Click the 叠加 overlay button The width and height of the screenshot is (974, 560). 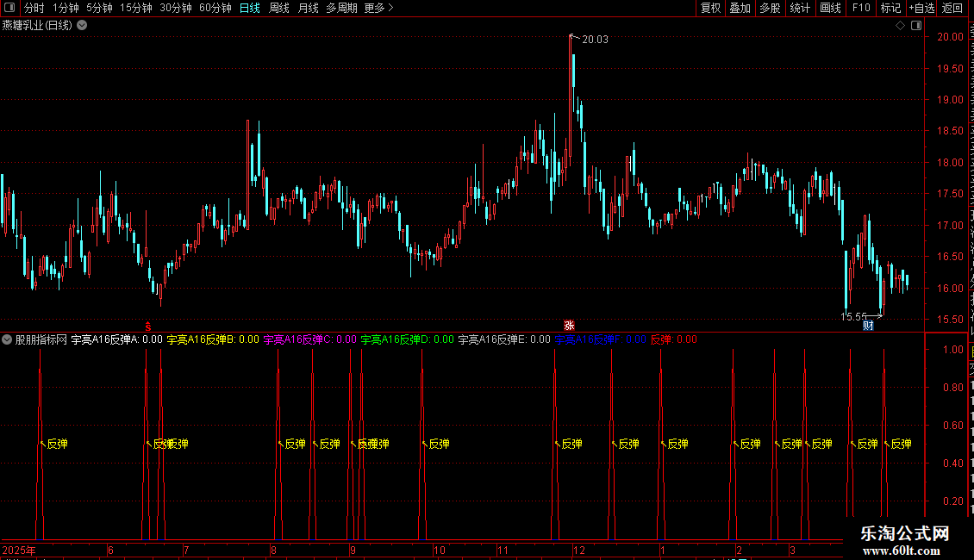740,8
